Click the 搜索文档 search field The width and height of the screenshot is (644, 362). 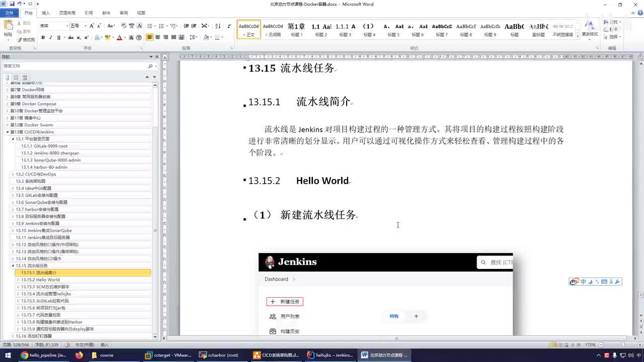click(75, 66)
